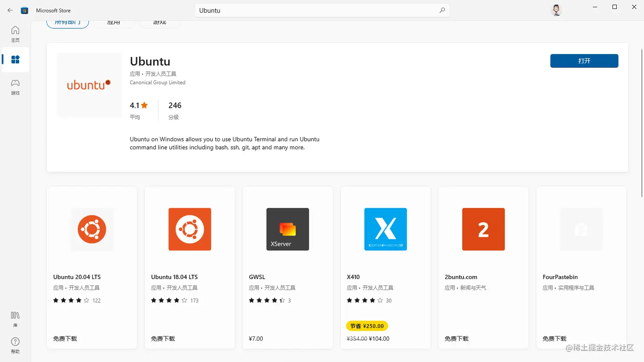
Task: Open the user profile avatar
Action: coord(556,10)
